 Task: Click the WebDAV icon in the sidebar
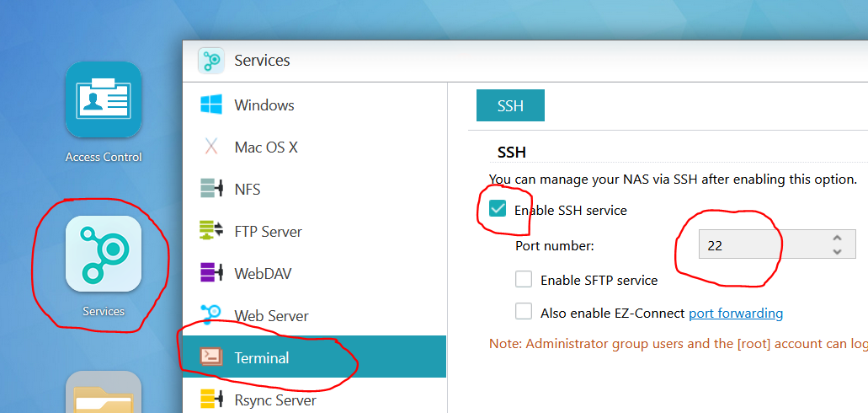click(210, 273)
